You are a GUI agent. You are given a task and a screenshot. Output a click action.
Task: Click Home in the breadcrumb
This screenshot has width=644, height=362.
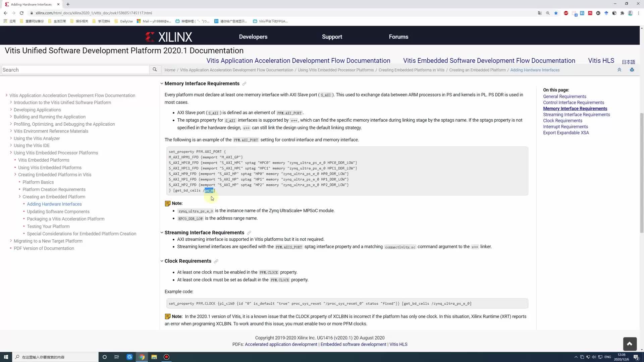pyautogui.click(x=170, y=70)
